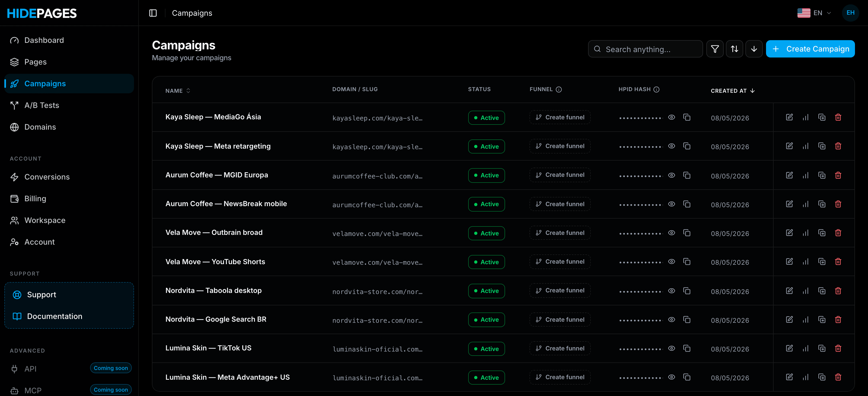The height and width of the screenshot is (396, 868).
Task: Click the Create Campaign button
Action: point(810,49)
